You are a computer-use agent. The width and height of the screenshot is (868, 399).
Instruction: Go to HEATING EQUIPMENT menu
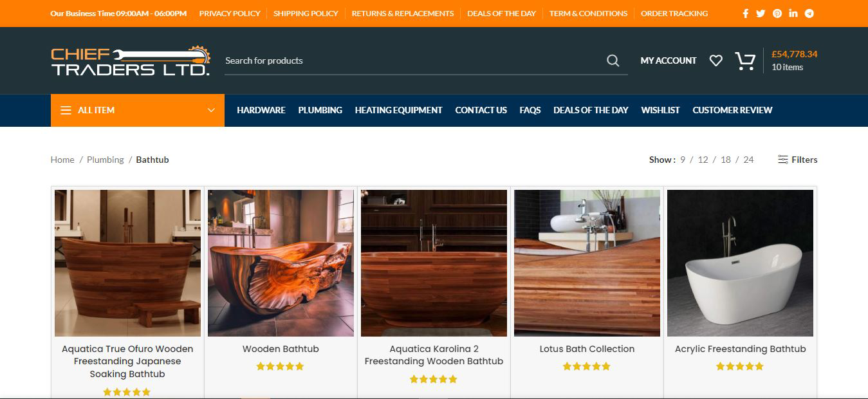click(x=398, y=110)
